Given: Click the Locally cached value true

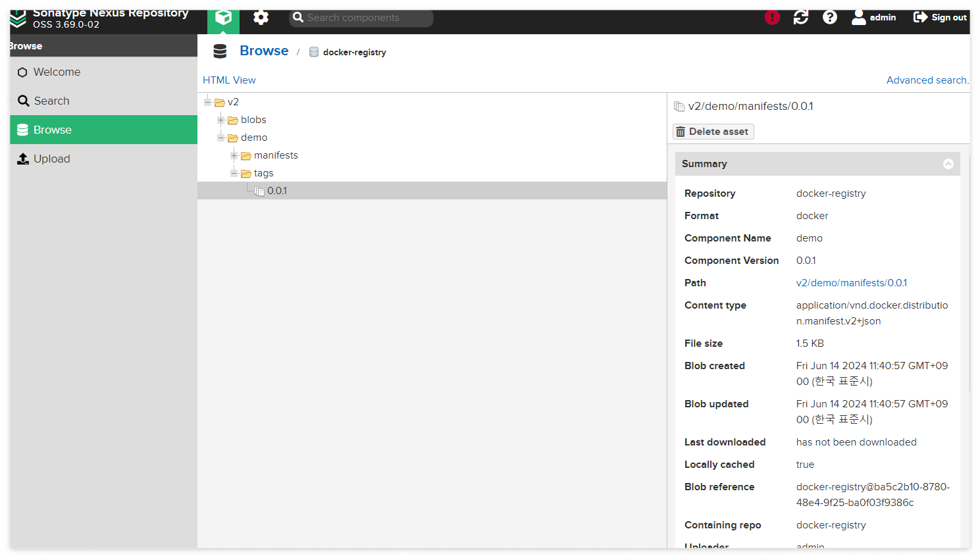Looking at the screenshot, I should click(805, 465).
